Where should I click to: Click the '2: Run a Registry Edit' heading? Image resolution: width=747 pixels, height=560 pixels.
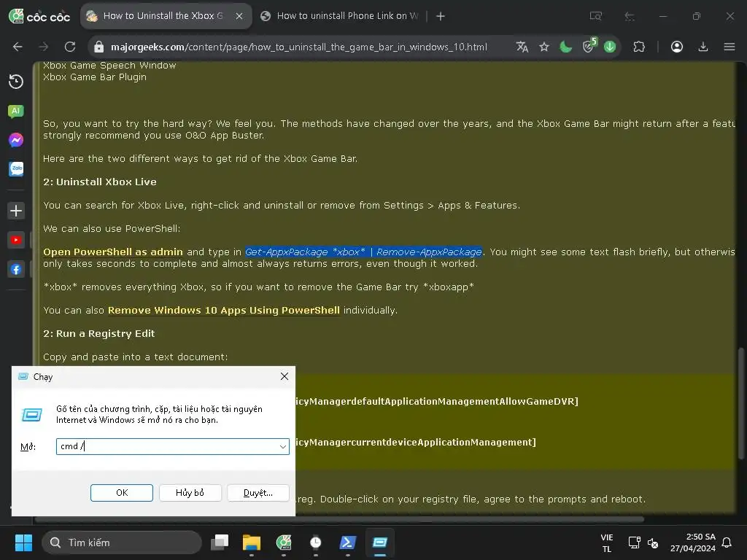click(98, 334)
